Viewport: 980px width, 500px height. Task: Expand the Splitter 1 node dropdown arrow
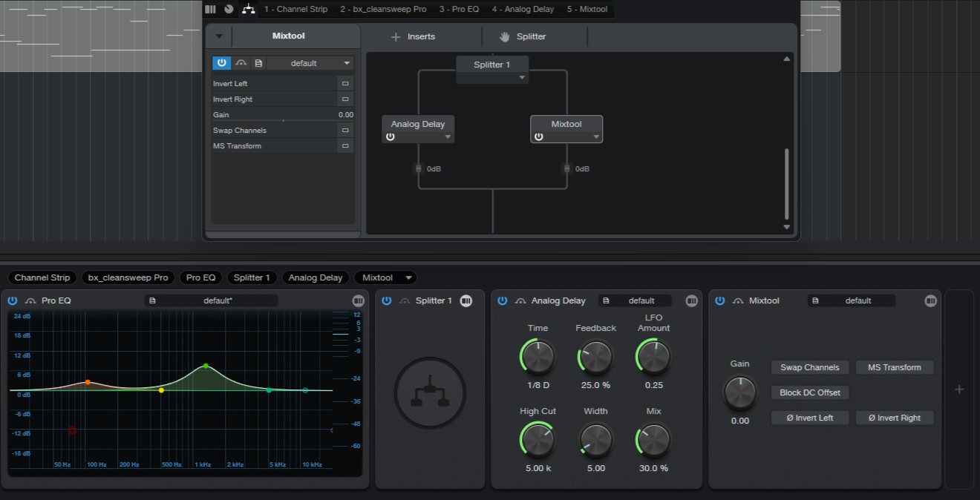click(522, 77)
